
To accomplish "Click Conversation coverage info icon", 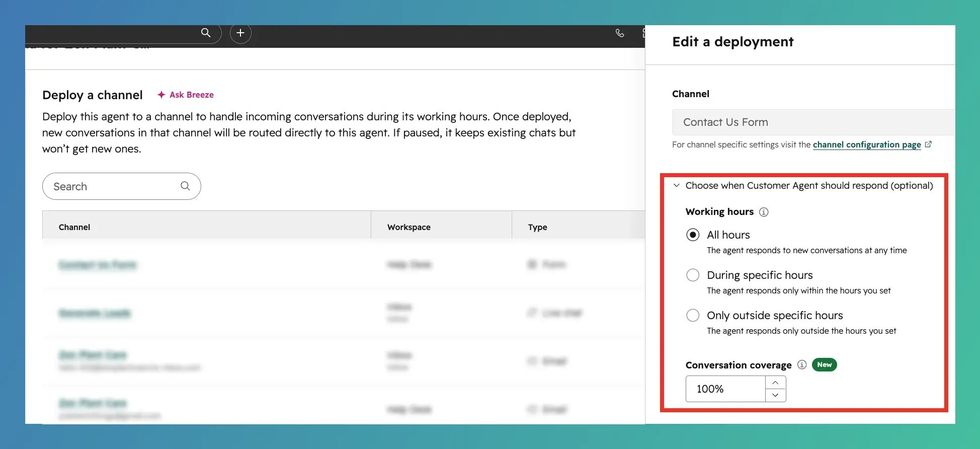I will pos(802,364).
